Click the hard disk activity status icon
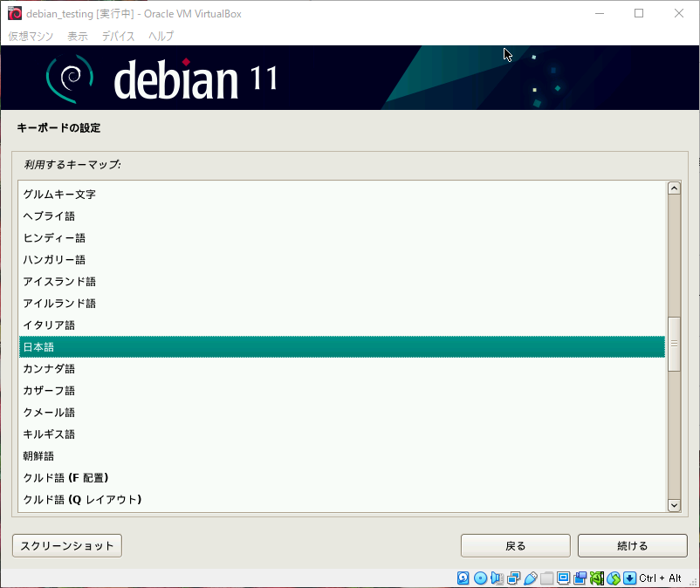Image resolution: width=700 pixels, height=588 pixels. 463,578
